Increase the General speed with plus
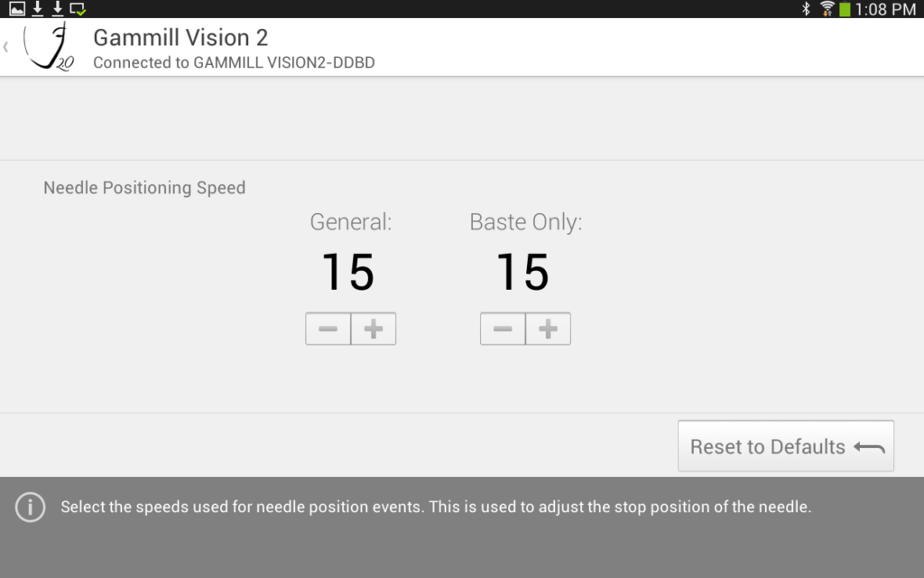Screen dimensions: 924x578 [x=373, y=330]
